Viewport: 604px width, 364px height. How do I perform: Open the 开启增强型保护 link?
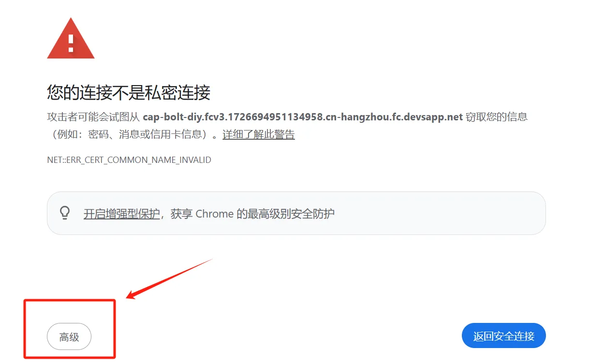(x=121, y=214)
